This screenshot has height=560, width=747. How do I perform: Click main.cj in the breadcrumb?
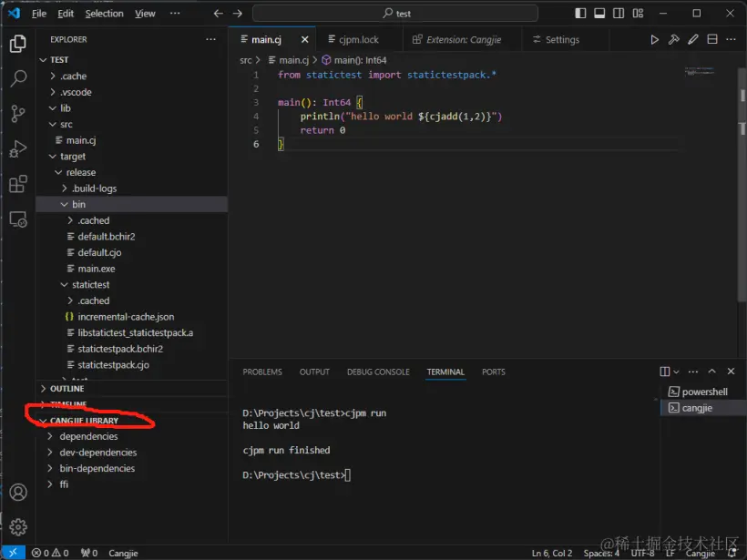293,60
